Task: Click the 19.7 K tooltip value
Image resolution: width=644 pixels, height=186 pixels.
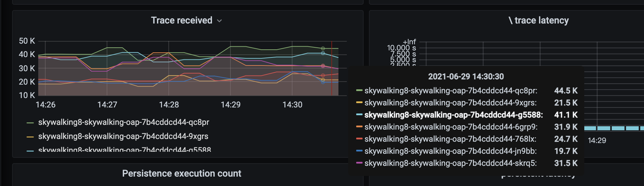Action: coord(566,151)
